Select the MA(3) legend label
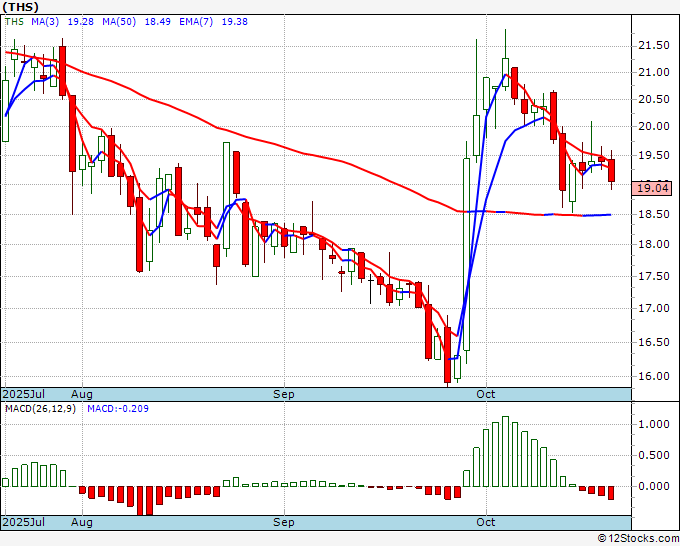This screenshot has height=546, width=680. click(x=45, y=22)
